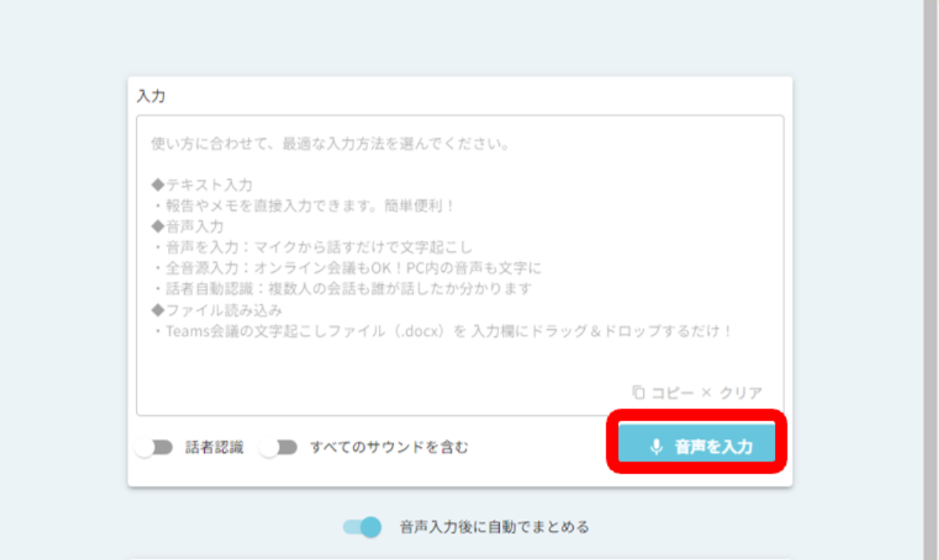This screenshot has height=560, width=939.
Task: Turn on the すべてのサウンドを含む switch
Action: point(278,447)
